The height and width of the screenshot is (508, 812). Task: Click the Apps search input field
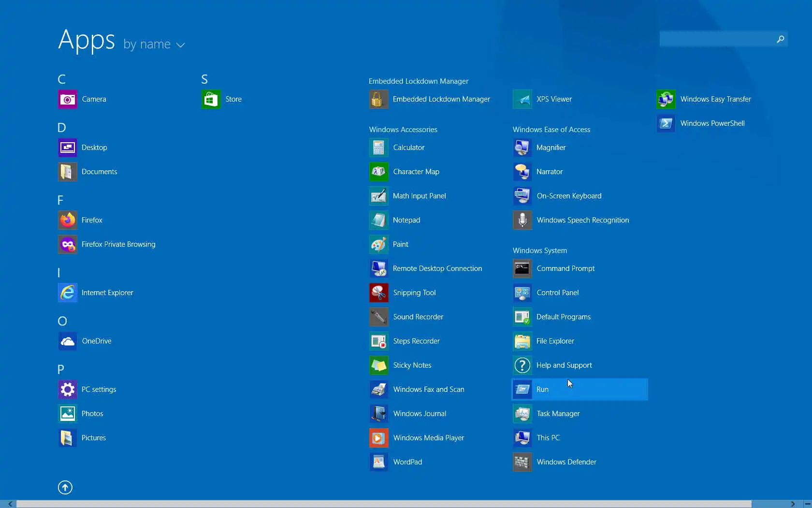pos(717,39)
